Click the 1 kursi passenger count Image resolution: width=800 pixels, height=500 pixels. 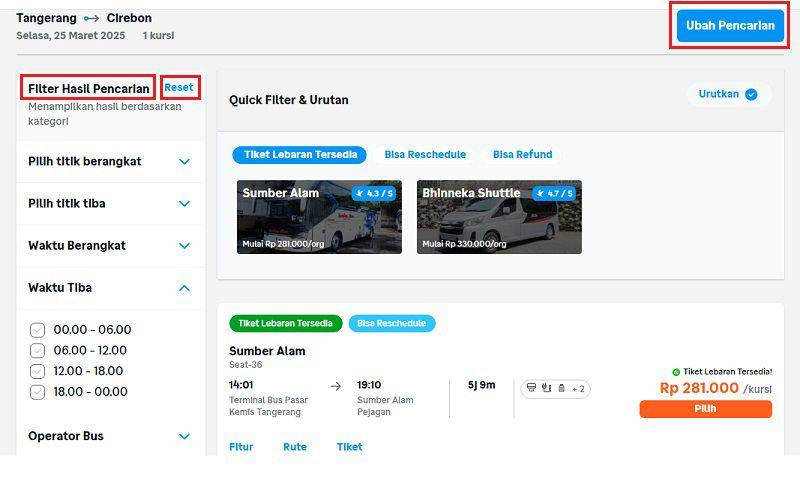click(158, 35)
